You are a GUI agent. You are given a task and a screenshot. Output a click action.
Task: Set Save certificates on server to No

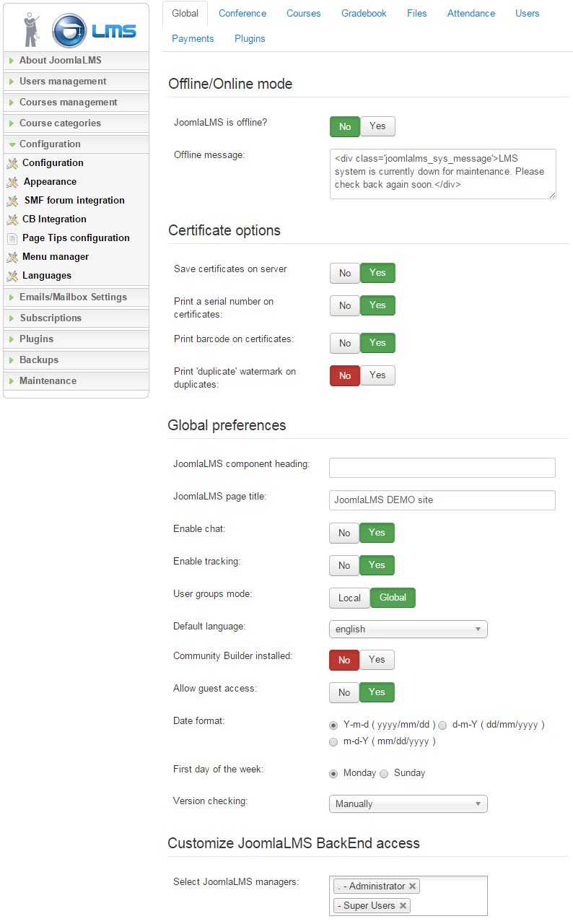[x=345, y=273]
